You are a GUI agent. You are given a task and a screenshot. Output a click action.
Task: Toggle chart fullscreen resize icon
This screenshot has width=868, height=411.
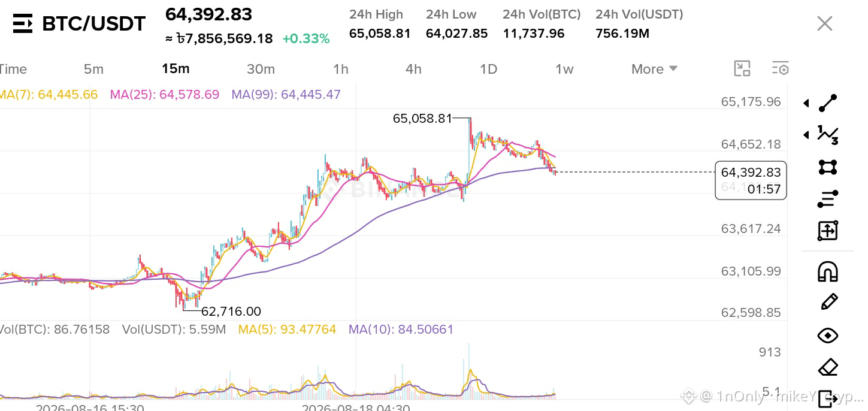(742, 69)
